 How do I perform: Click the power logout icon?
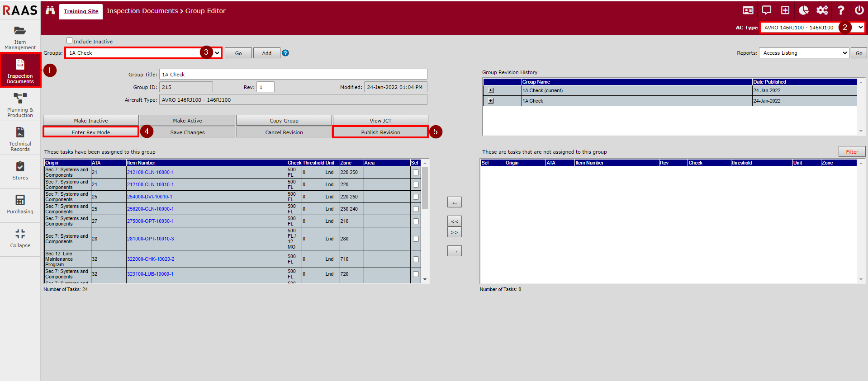(859, 10)
